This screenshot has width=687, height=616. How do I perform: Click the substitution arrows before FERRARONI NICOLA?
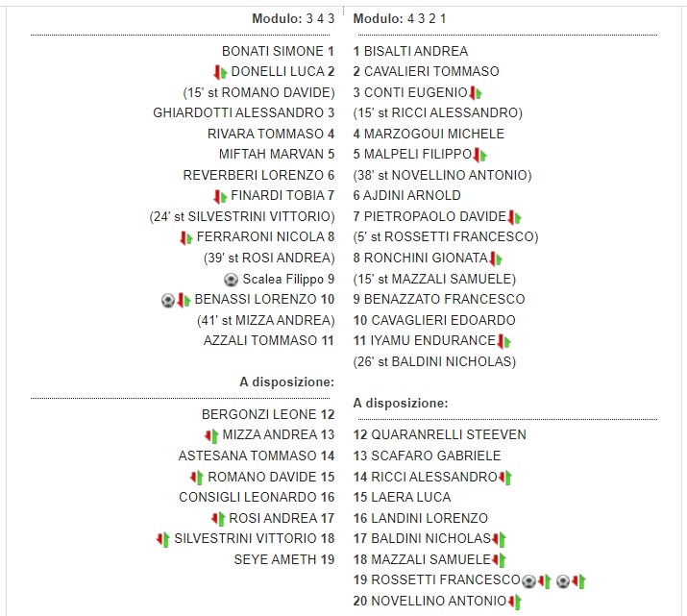tap(186, 237)
